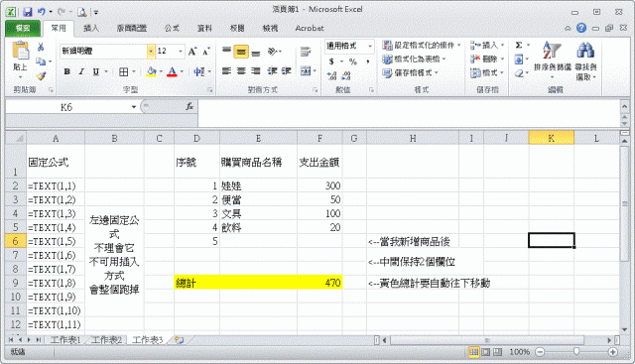This screenshot has height=364, width=635.
Task: Click the Select All corner button
Action: click(16, 138)
